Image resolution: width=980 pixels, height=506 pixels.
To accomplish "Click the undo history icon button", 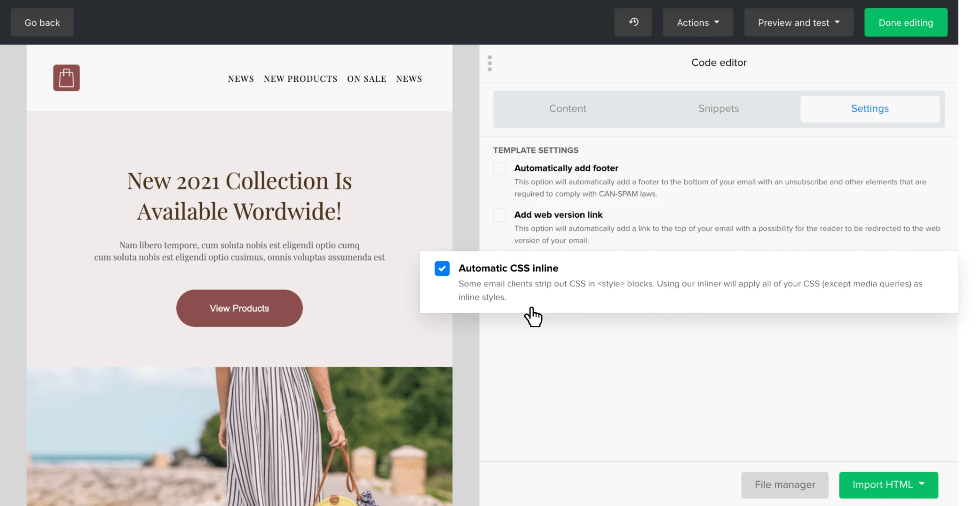I will coord(633,22).
